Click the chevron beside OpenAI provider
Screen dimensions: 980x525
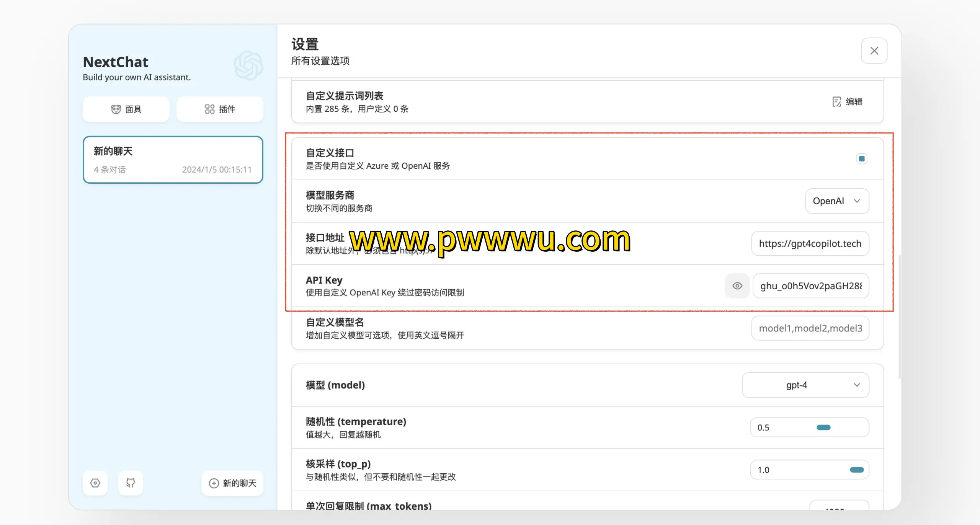[x=857, y=201]
